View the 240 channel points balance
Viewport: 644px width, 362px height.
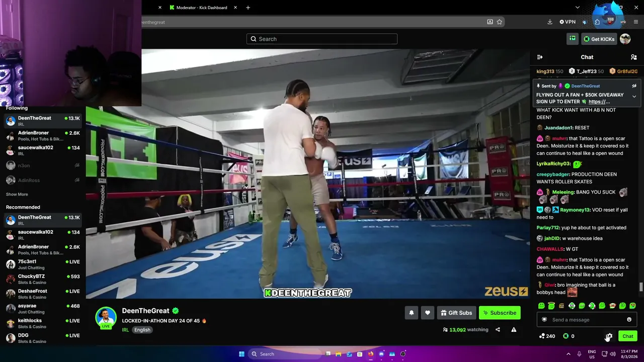[547, 336]
